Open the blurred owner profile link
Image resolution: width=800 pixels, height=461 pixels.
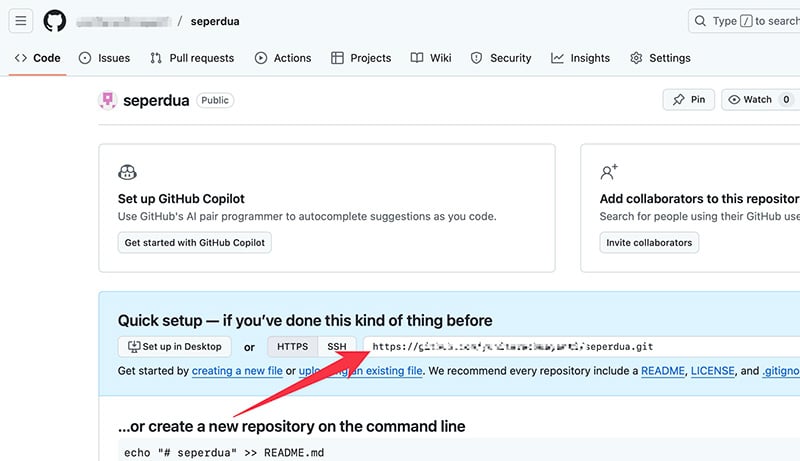click(x=123, y=21)
